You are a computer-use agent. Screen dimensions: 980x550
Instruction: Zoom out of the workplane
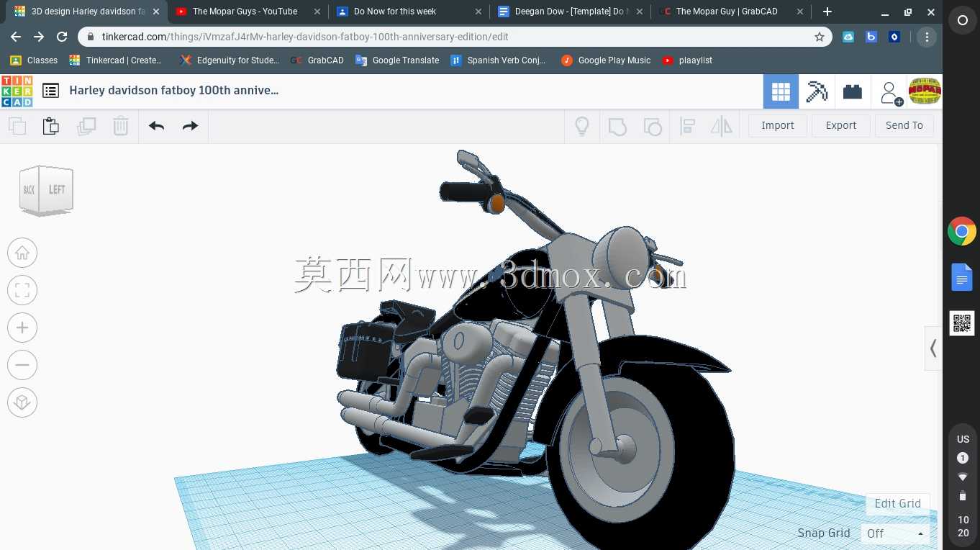click(x=22, y=365)
